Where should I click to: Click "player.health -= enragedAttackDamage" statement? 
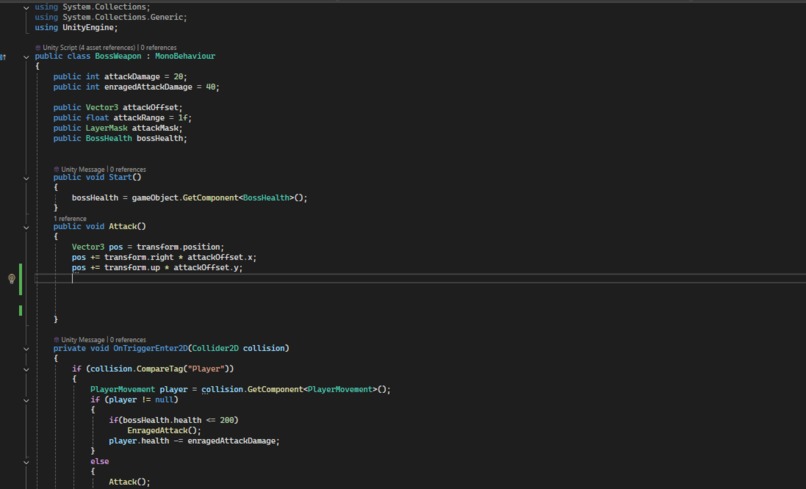pos(192,441)
